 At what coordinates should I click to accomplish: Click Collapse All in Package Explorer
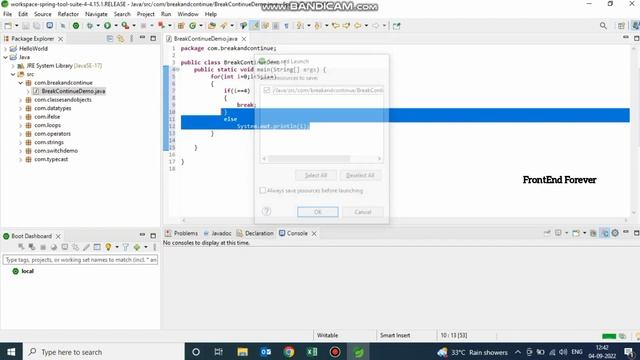click(x=110, y=39)
